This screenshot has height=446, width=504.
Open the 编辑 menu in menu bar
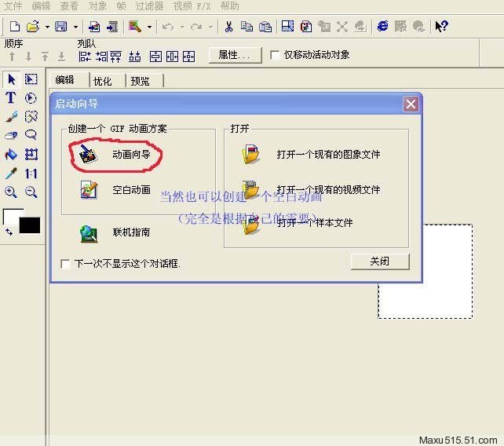[x=41, y=6]
